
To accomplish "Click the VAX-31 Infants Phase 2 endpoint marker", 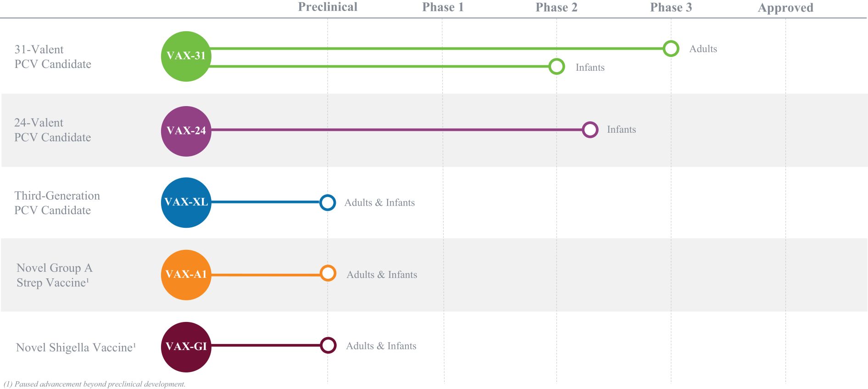I will point(556,67).
